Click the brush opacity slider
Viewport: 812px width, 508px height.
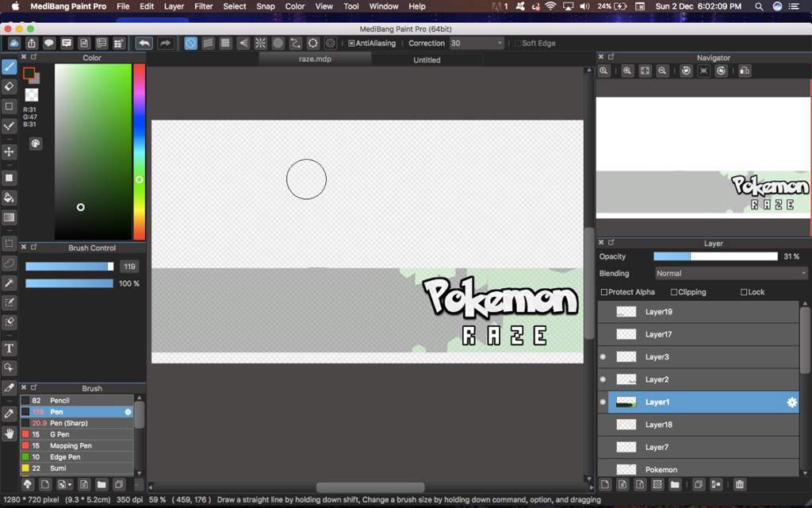[x=70, y=283]
